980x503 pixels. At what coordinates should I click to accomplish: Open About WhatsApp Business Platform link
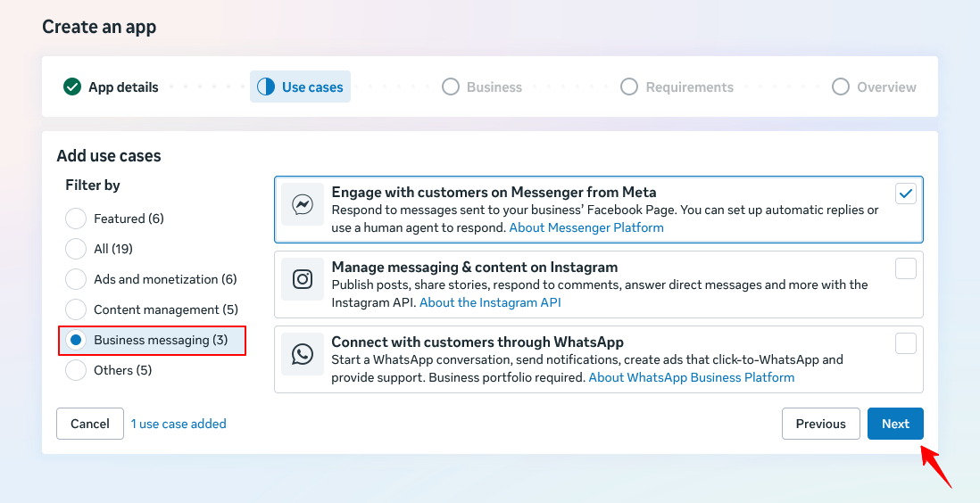pos(691,377)
